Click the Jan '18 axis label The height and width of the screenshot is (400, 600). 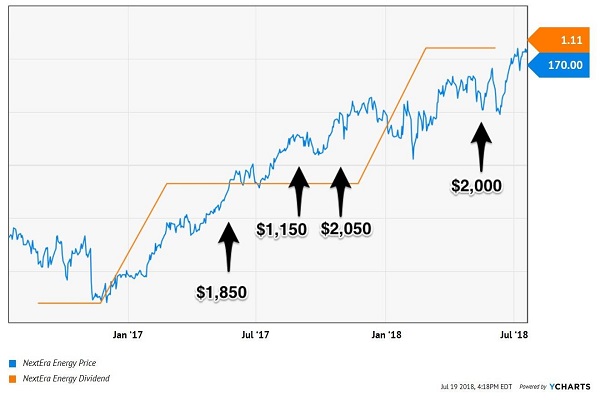(x=386, y=335)
